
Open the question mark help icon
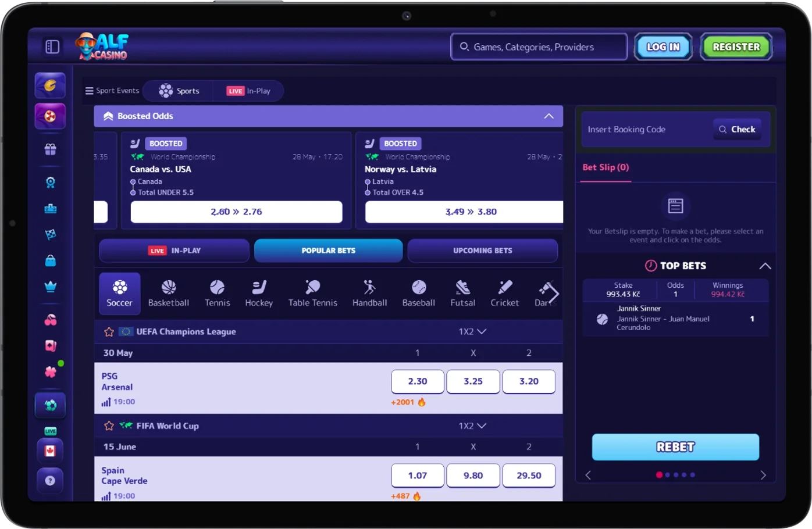point(50,481)
